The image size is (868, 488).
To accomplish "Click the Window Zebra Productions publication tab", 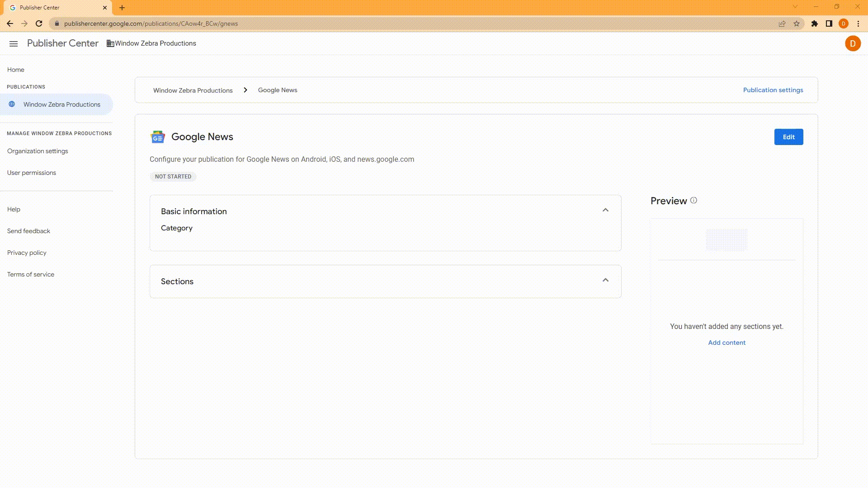I will click(x=61, y=104).
